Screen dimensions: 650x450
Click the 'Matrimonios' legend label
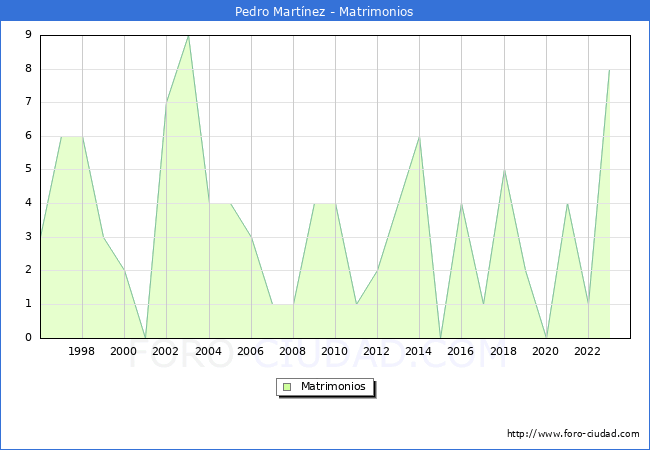click(x=333, y=386)
